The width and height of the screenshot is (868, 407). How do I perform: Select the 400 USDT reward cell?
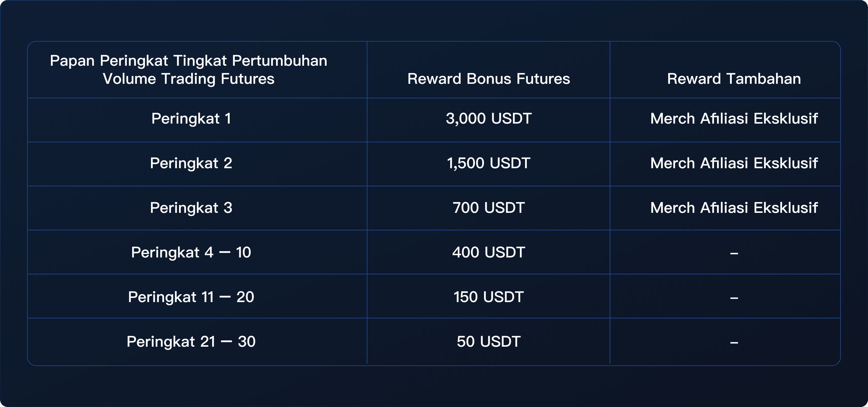tap(489, 252)
